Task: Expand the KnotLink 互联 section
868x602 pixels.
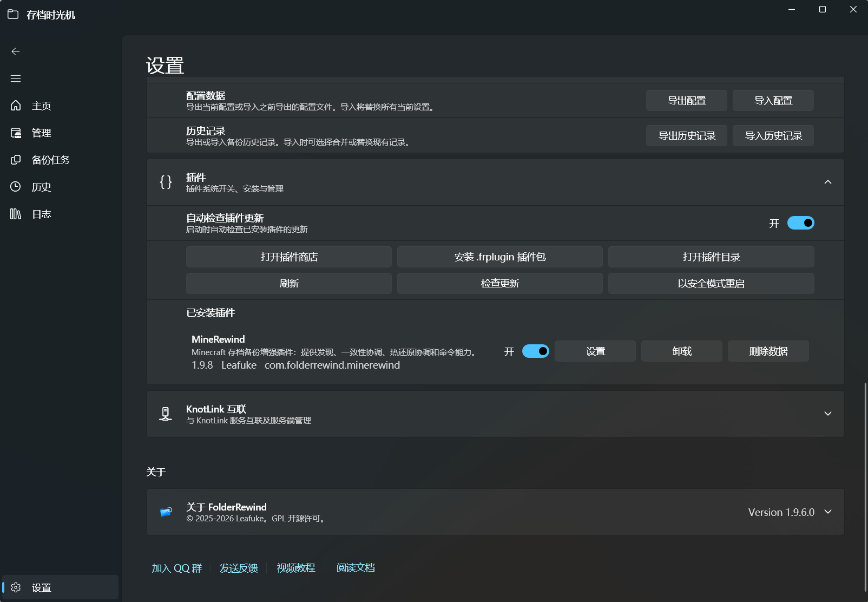Action: click(x=827, y=414)
